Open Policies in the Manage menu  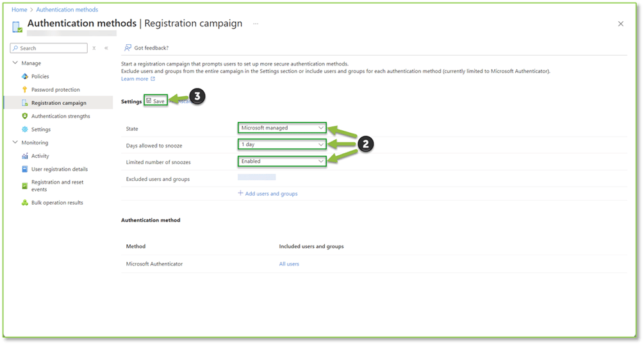coord(40,76)
